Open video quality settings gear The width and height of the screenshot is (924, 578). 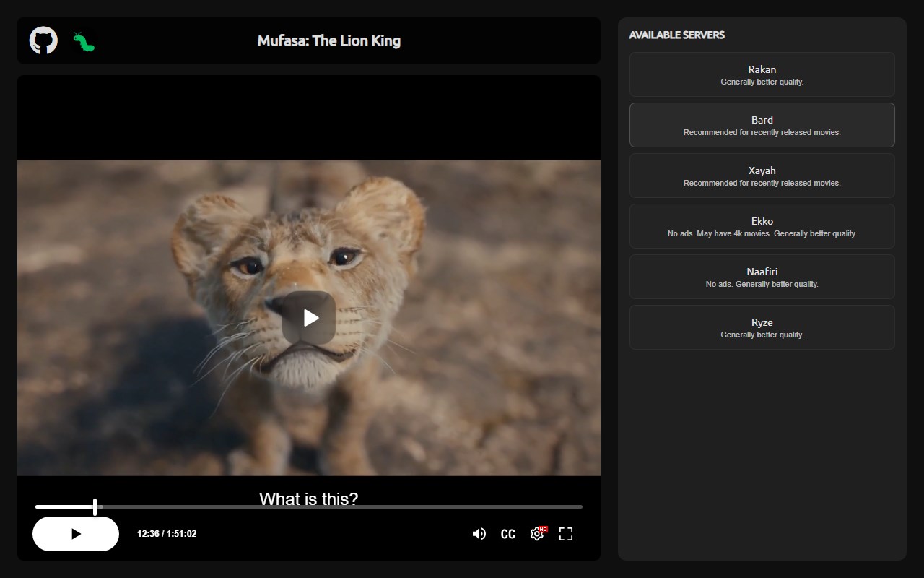(537, 534)
